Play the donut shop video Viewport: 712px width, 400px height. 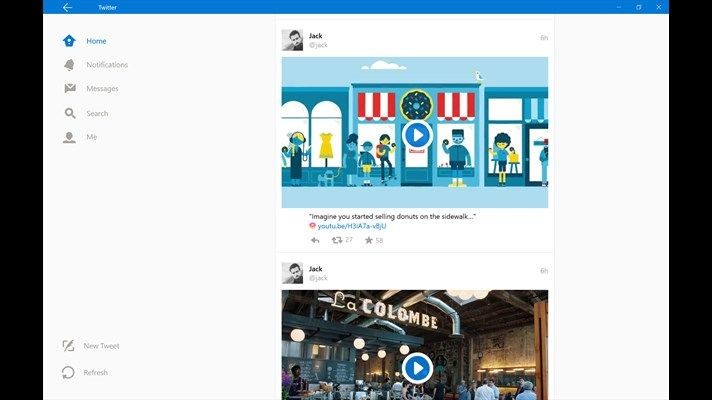(x=417, y=135)
